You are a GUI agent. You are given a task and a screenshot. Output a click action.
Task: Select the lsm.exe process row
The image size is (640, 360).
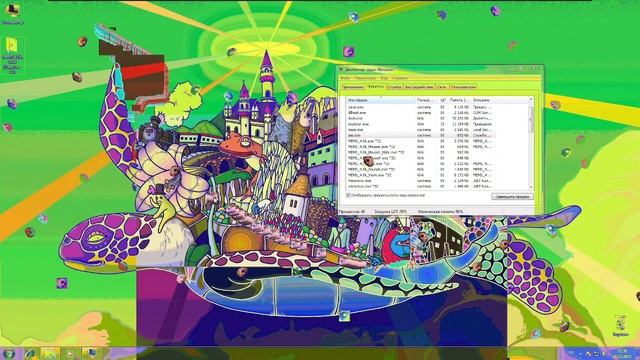coord(420,135)
